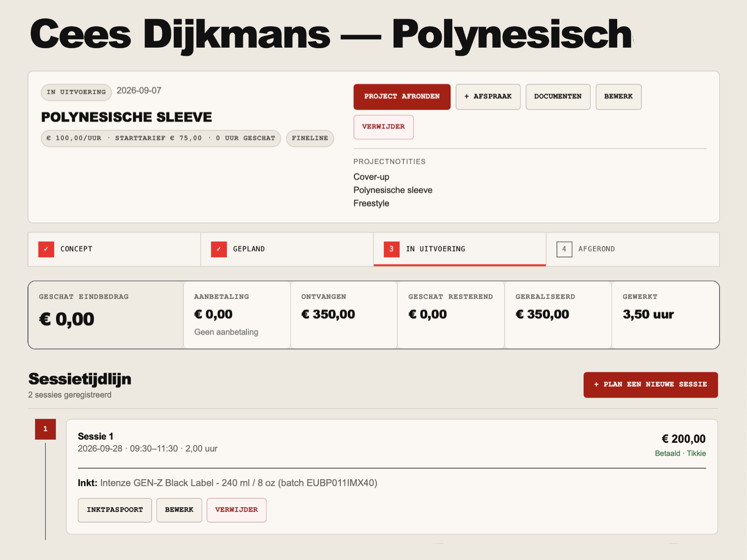Click the Gepland checkmark icon
747x560 pixels.
click(x=219, y=249)
